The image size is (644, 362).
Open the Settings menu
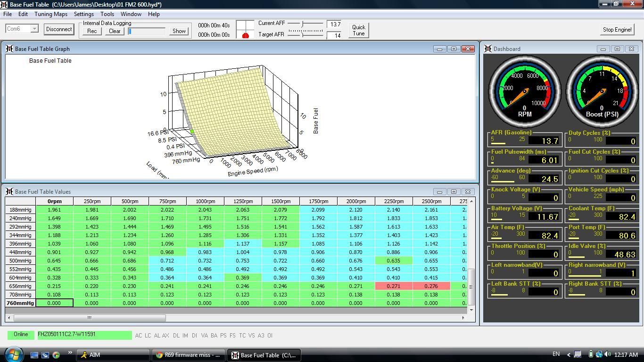click(83, 14)
